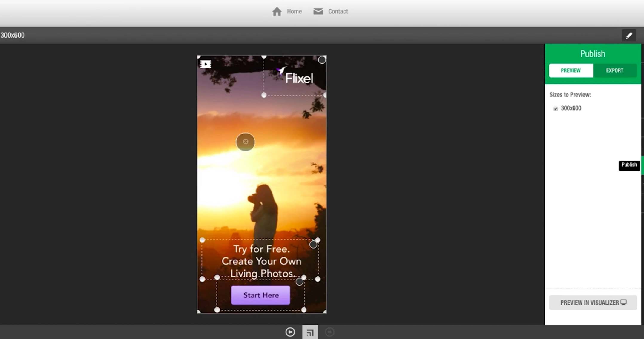Click the video/cinemagraph play icon
The width and height of the screenshot is (644, 339).
pyautogui.click(x=206, y=64)
